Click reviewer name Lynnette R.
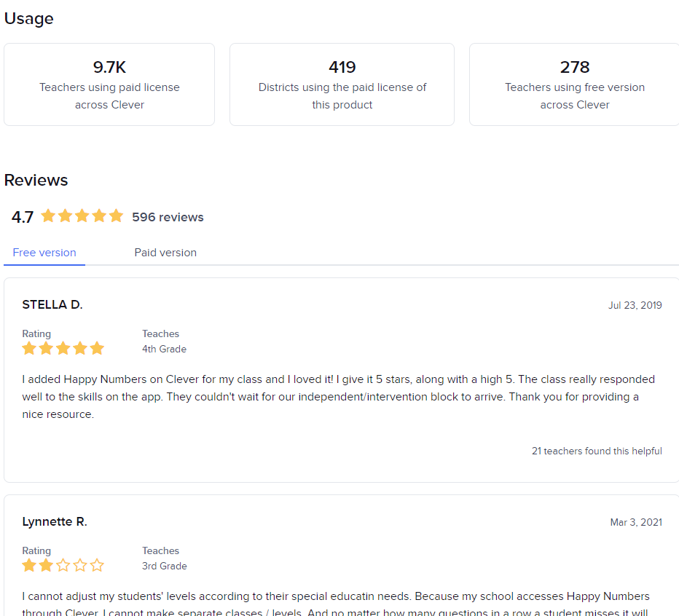This screenshot has width=679, height=616. coord(55,521)
